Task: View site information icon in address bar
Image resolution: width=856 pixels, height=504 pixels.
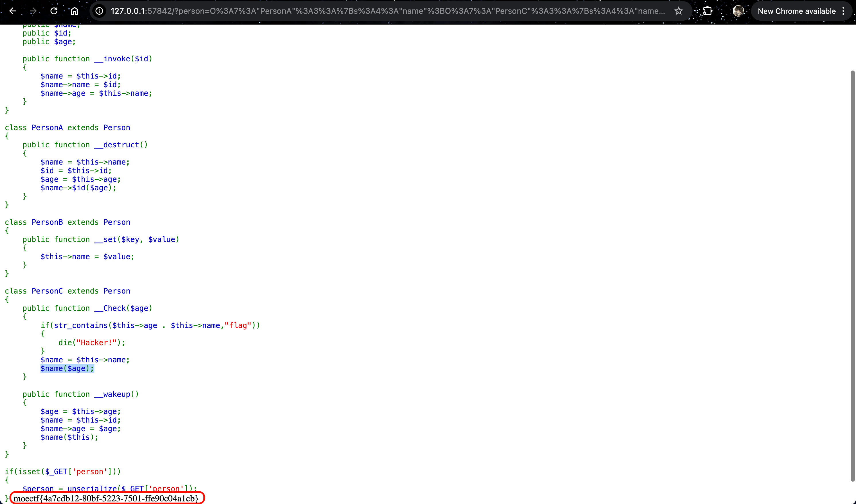Action: (99, 11)
